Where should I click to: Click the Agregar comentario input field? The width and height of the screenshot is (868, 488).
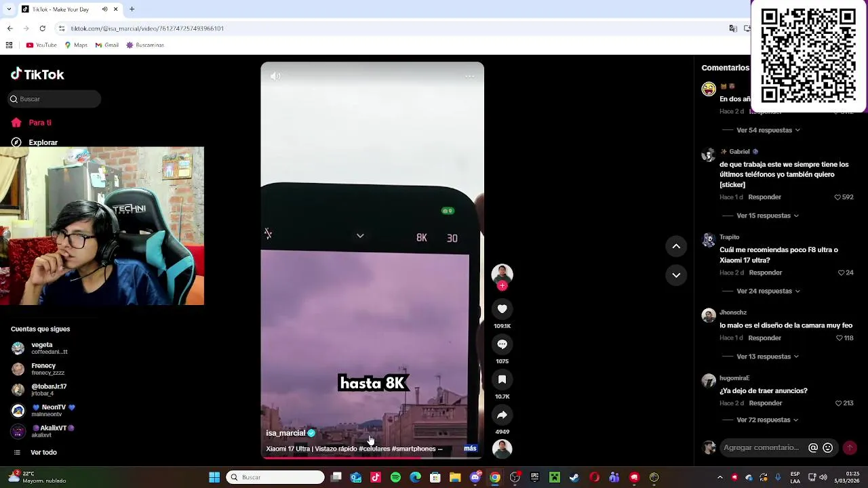coord(762,447)
